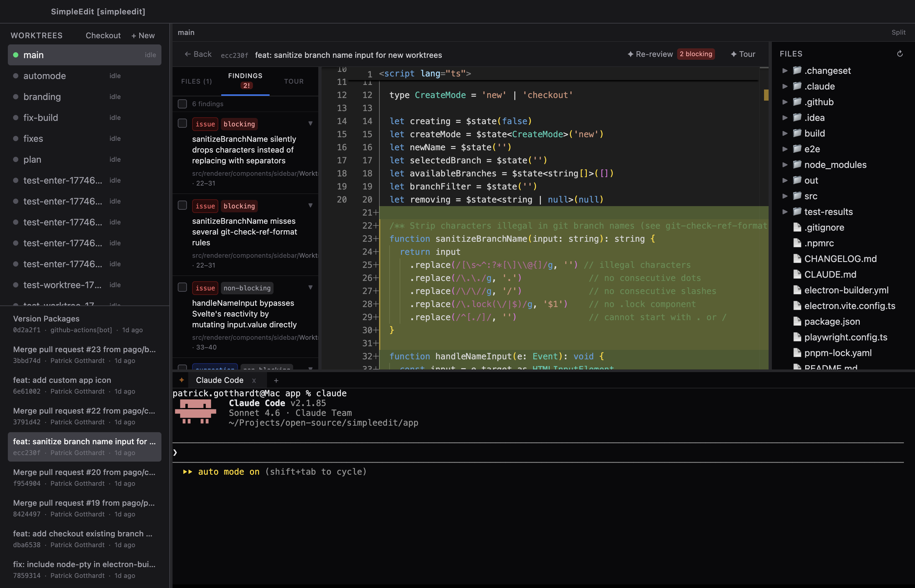The height and width of the screenshot is (588, 915).
Task: Click the Re-review sparkle icon
Action: (x=630, y=54)
